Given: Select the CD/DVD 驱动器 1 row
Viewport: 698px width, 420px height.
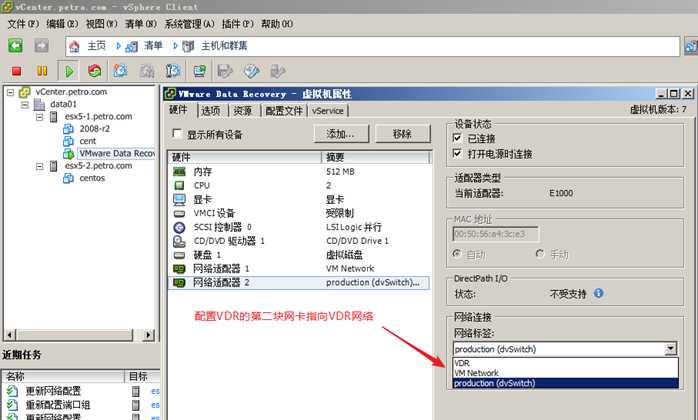Looking at the screenshot, I should tap(298, 241).
